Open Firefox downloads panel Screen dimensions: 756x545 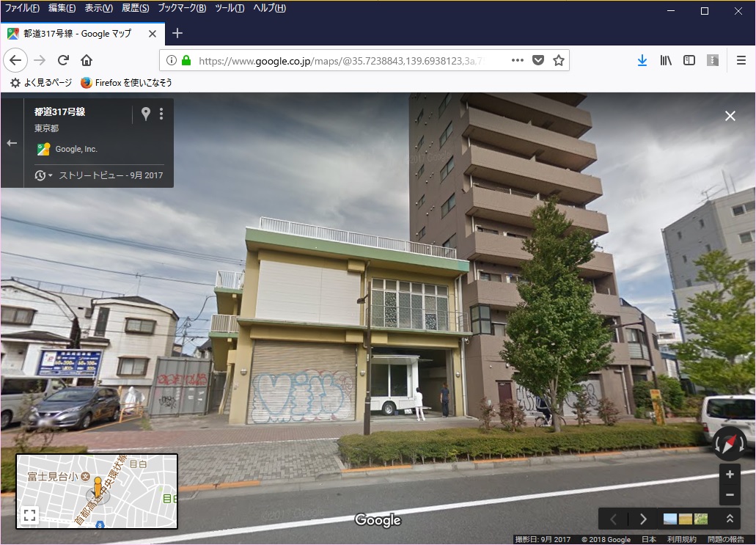click(642, 61)
